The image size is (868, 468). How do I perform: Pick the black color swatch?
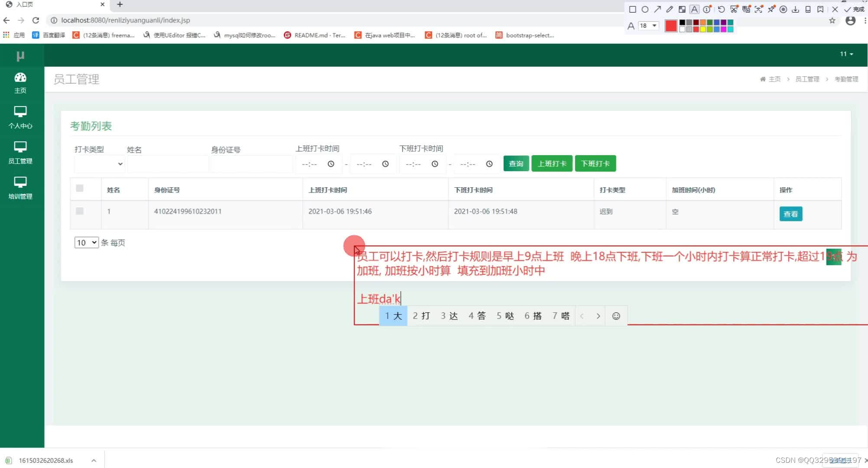683,23
